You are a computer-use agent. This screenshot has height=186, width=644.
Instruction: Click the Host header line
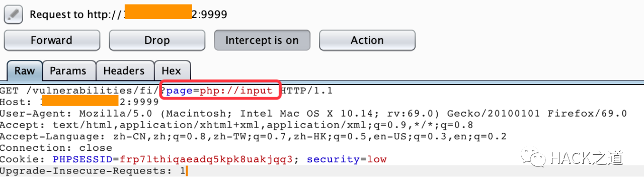(79, 102)
